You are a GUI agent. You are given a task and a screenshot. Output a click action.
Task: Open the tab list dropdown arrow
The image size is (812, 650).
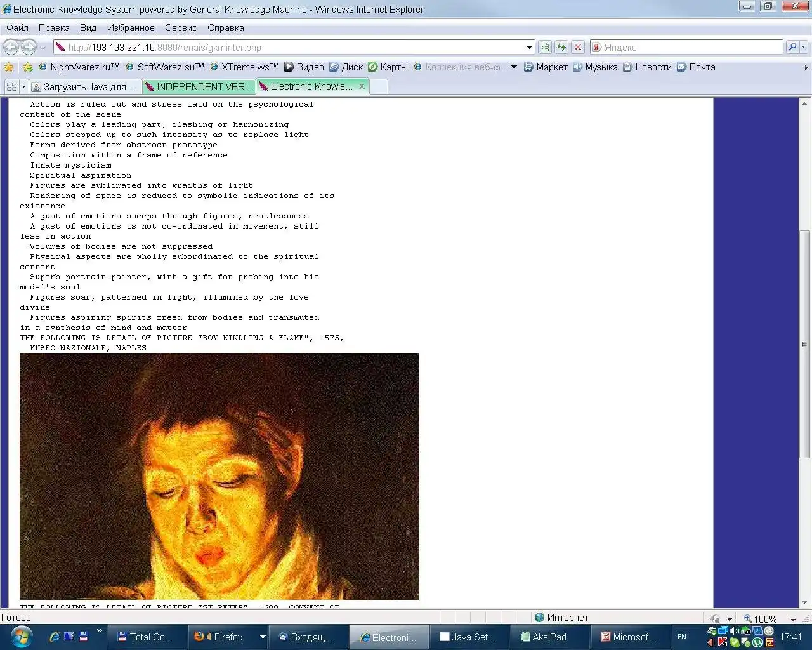point(23,86)
